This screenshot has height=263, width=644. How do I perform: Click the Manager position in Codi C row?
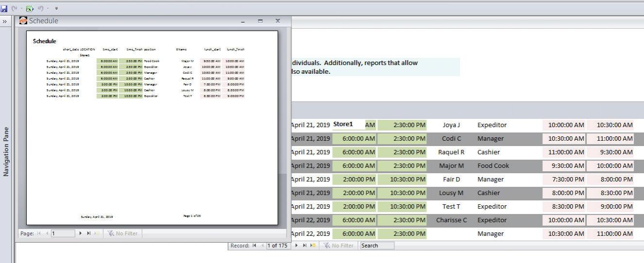point(491,138)
